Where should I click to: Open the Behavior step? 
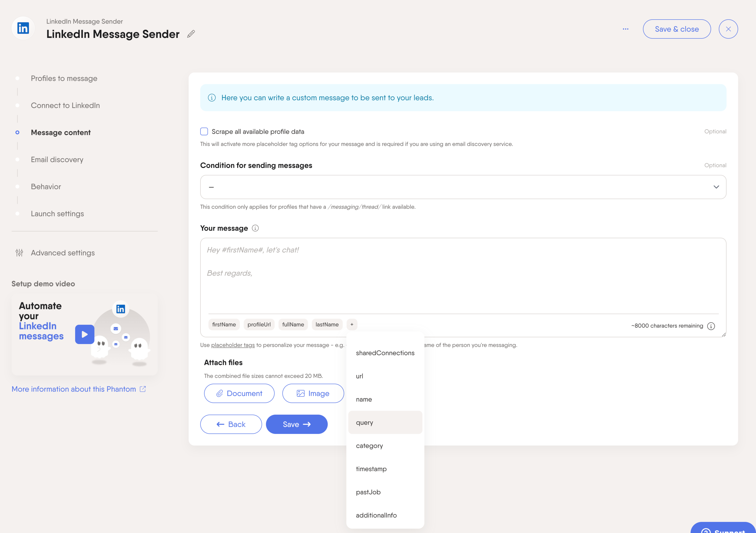46,187
